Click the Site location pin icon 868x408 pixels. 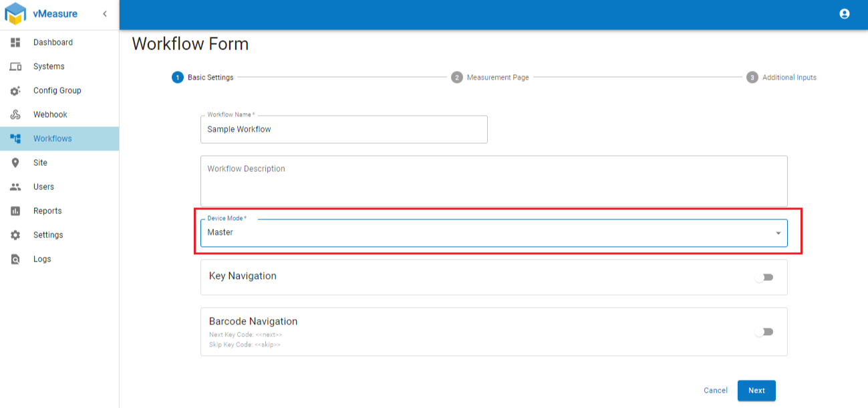15,163
